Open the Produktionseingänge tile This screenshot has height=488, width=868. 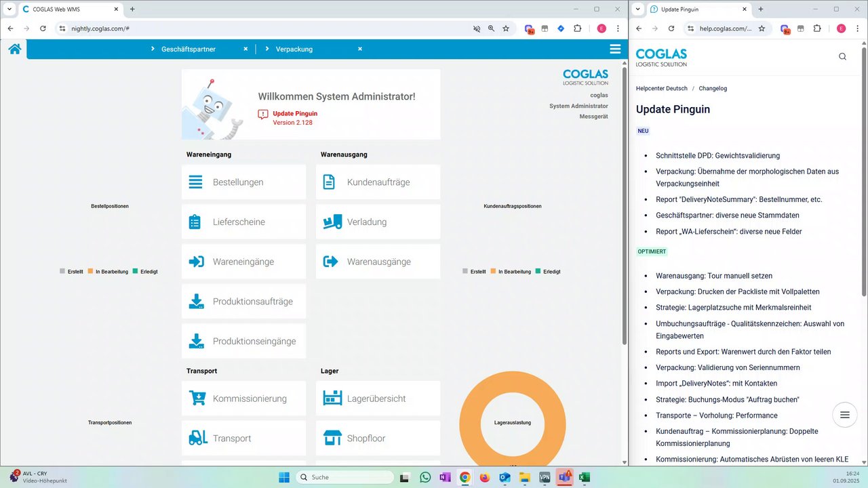(x=243, y=341)
